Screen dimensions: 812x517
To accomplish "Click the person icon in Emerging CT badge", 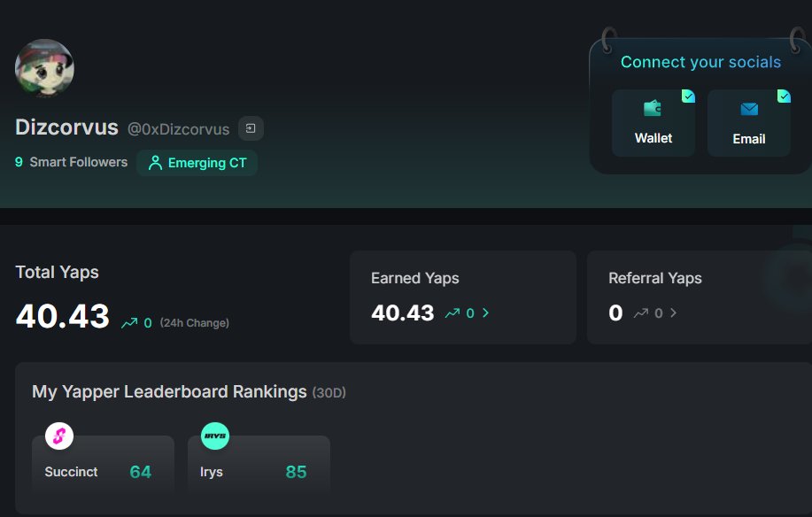I will pyautogui.click(x=155, y=163).
